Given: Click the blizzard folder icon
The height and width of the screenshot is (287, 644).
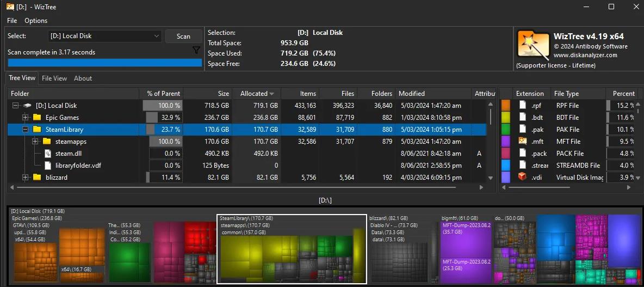Looking at the screenshot, I should (x=37, y=178).
